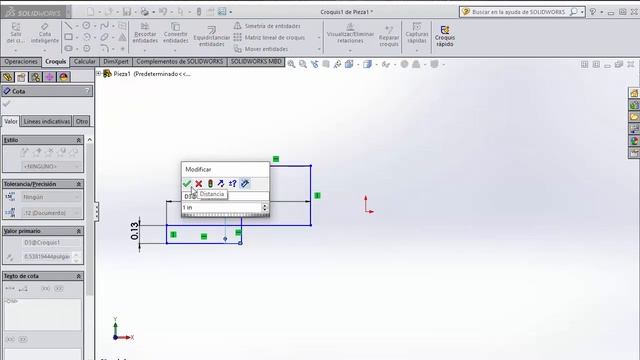Click the ±? increment value icon in Modificar
640x360 pixels.
coord(233,184)
